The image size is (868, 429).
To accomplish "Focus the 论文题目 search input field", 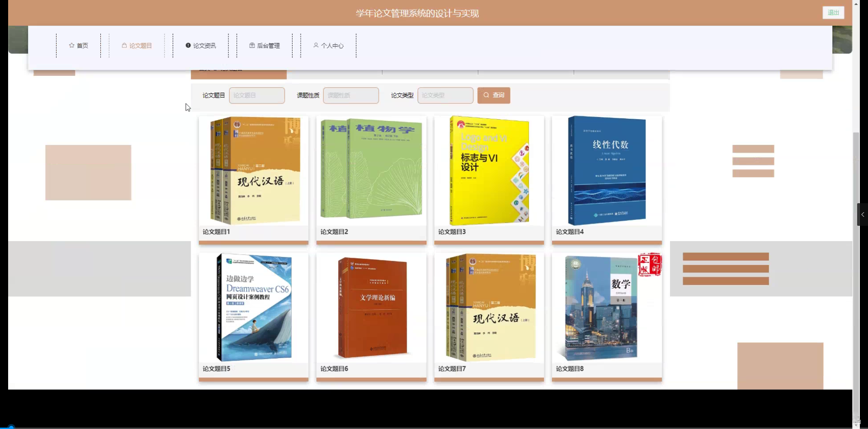I will 257,95.
